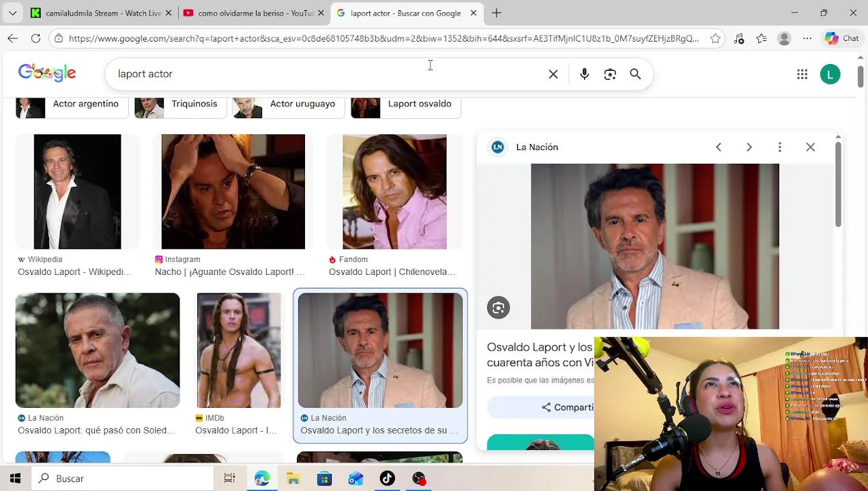Viewport: 868px width, 491px height.
Task: Open Osvaldo Laport y los secretos link
Action: point(379,430)
